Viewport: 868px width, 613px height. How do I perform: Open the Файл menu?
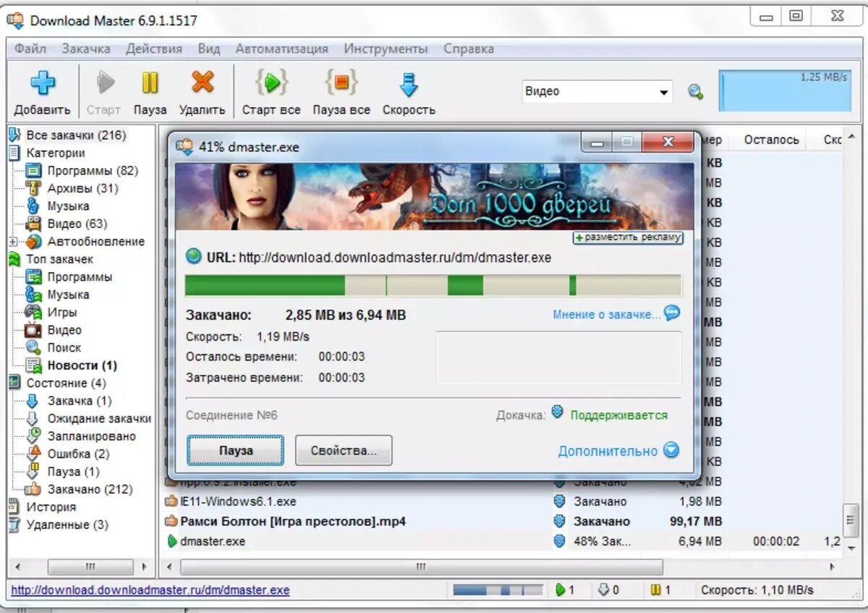(30, 48)
